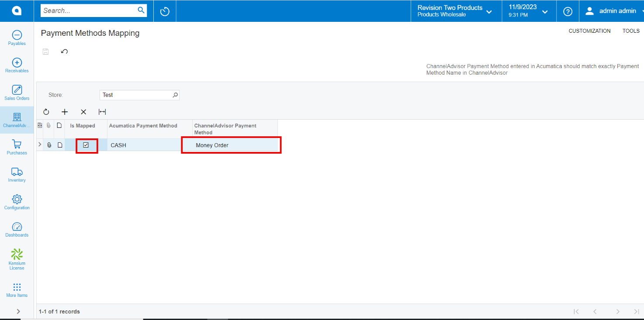Open Payables in the sidebar
This screenshot has height=320, width=644.
(x=17, y=38)
